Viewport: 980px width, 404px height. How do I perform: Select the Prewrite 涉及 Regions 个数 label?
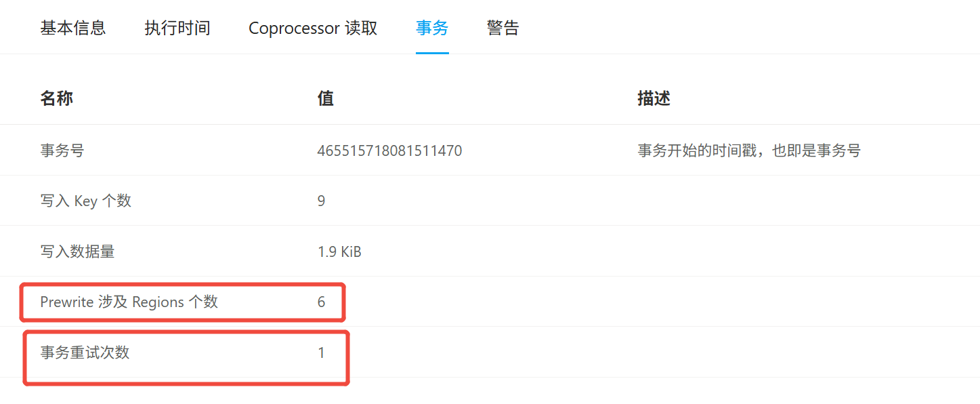pyautogui.click(x=129, y=302)
